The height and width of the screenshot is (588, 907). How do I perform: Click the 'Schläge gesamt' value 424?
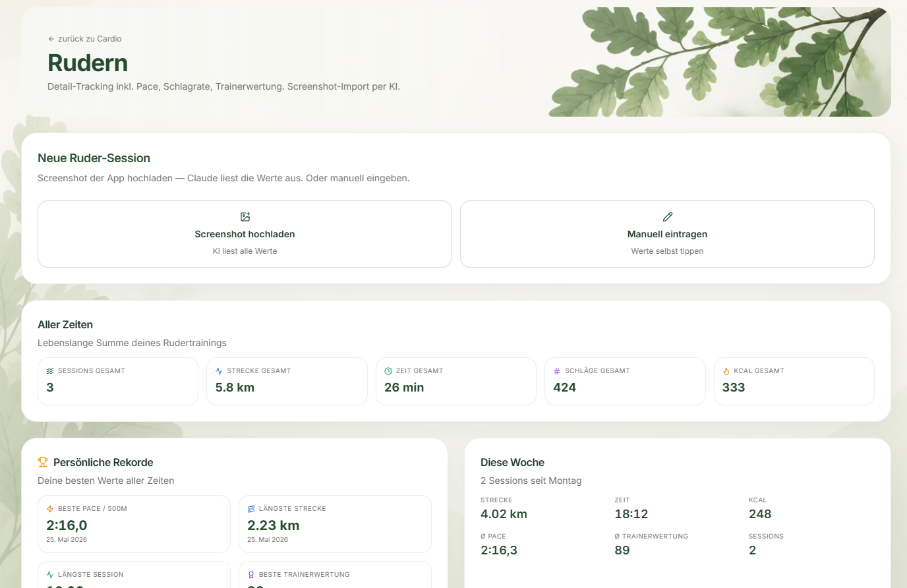[x=565, y=388]
